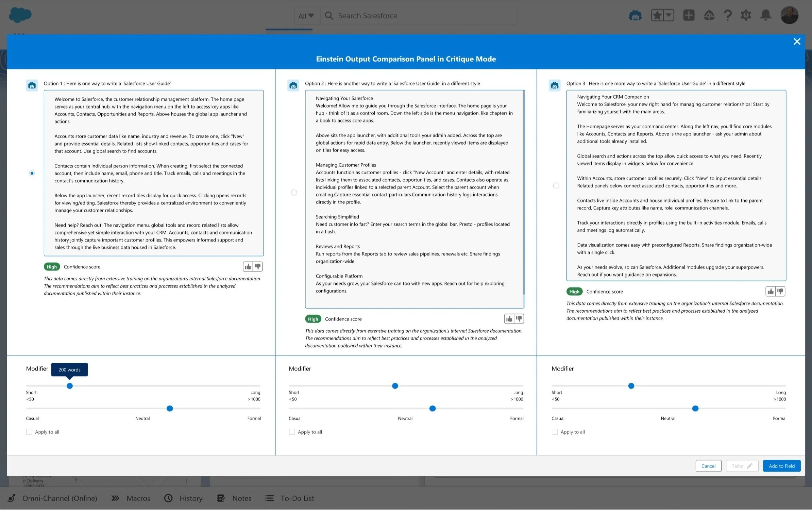Open the To-Do List utility item

(290, 498)
